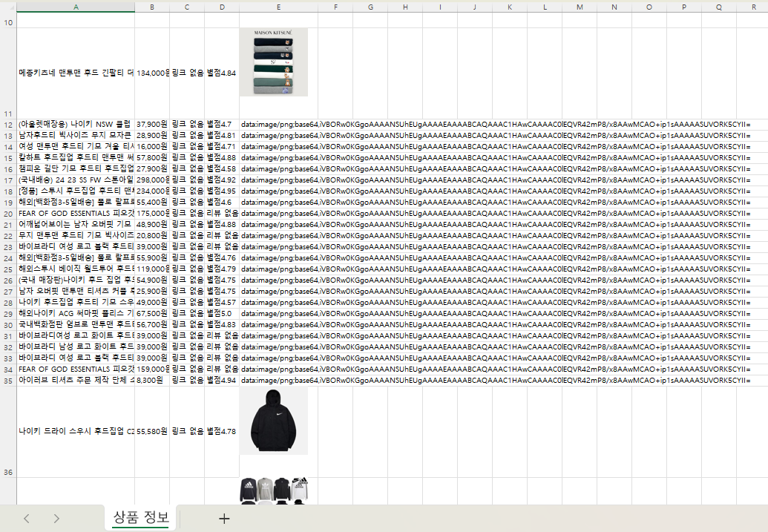The height and width of the screenshot is (532, 768).
Task: Select the 28,900원 price cell
Action: (152, 135)
